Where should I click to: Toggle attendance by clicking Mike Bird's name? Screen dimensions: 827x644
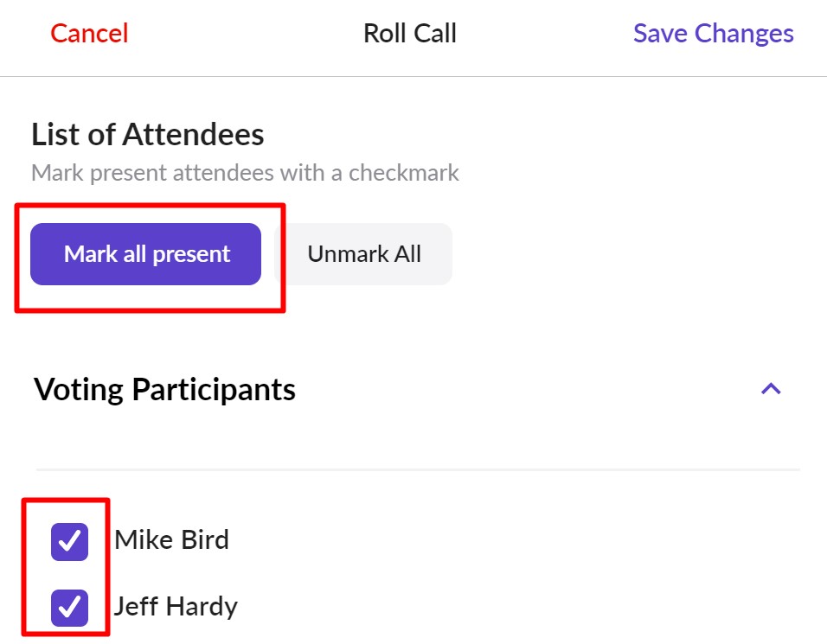pos(171,540)
